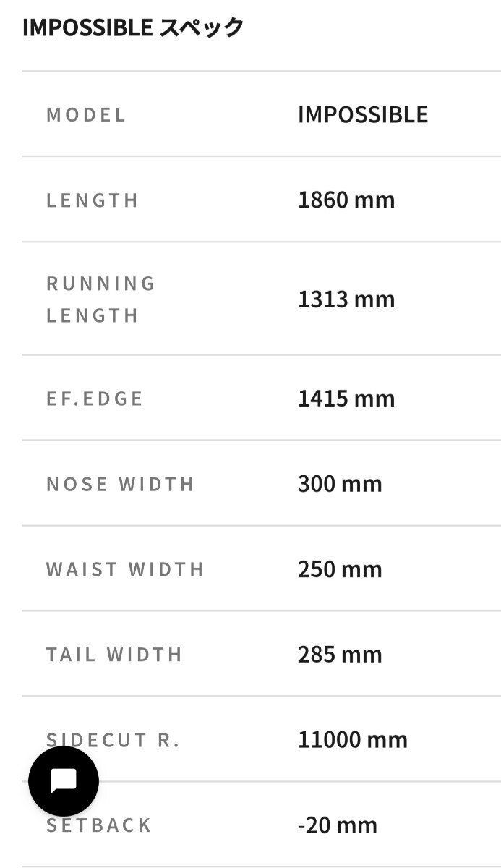
Task: Select the 250 mm waist width value
Action: click(x=340, y=569)
